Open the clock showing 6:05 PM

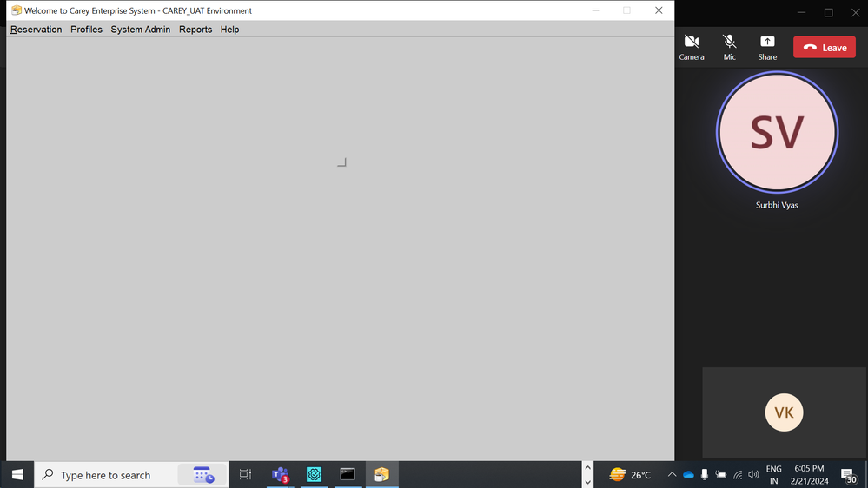click(809, 475)
